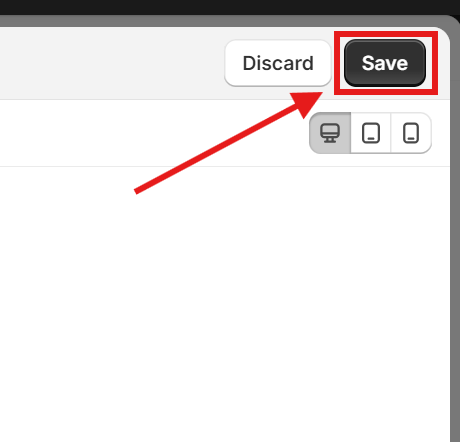Click empty area of the gray header bar
460x442 pixels.
click(110, 63)
